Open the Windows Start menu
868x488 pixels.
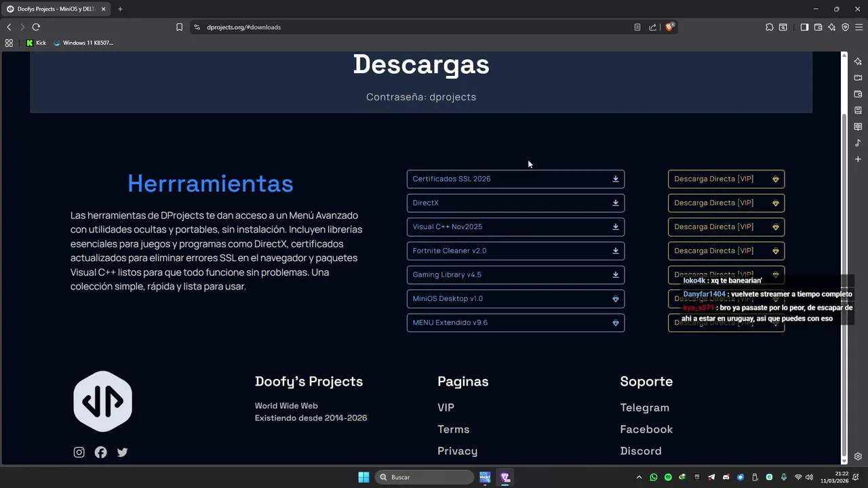coord(363,477)
